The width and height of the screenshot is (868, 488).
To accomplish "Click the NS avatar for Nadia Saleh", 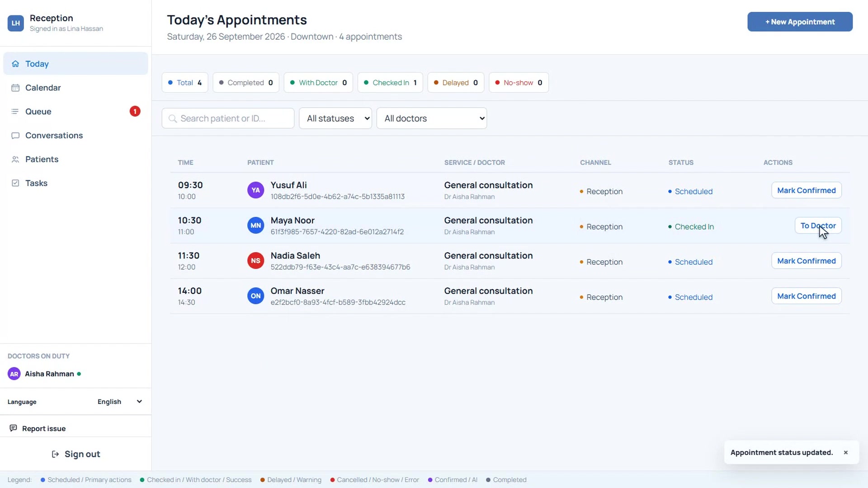I will click(256, 261).
